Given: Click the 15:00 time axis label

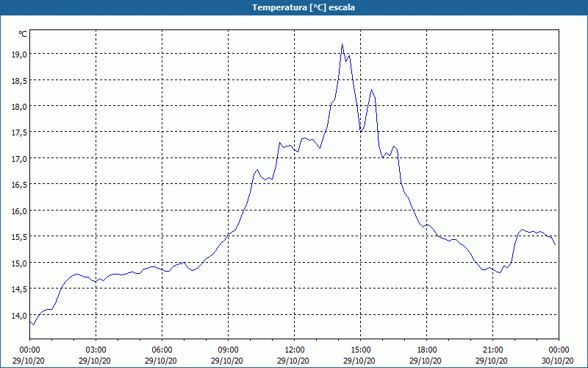Looking at the screenshot, I should click(x=360, y=350).
